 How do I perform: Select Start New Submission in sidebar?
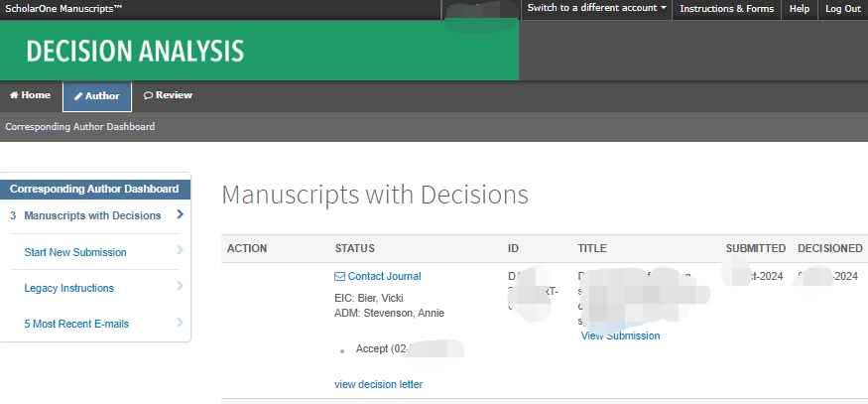click(x=75, y=252)
